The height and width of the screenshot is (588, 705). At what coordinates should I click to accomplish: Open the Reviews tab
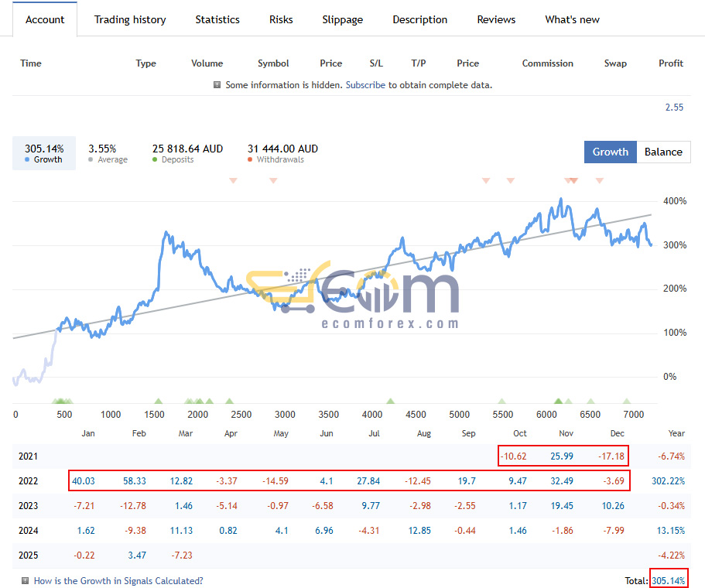click(496, 20)
